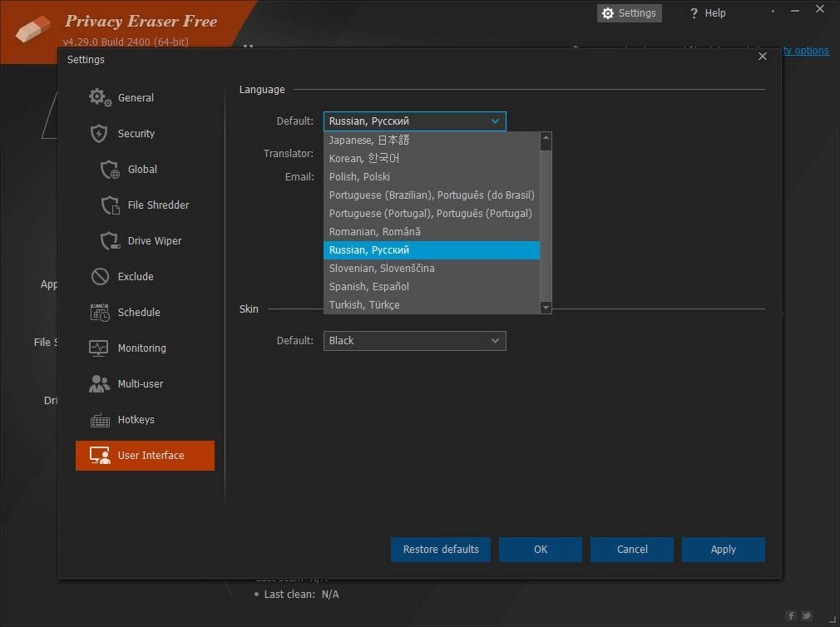Select the User Interface section
The image size is (840, 627).
pyautogui.click(x=145, y=456)
